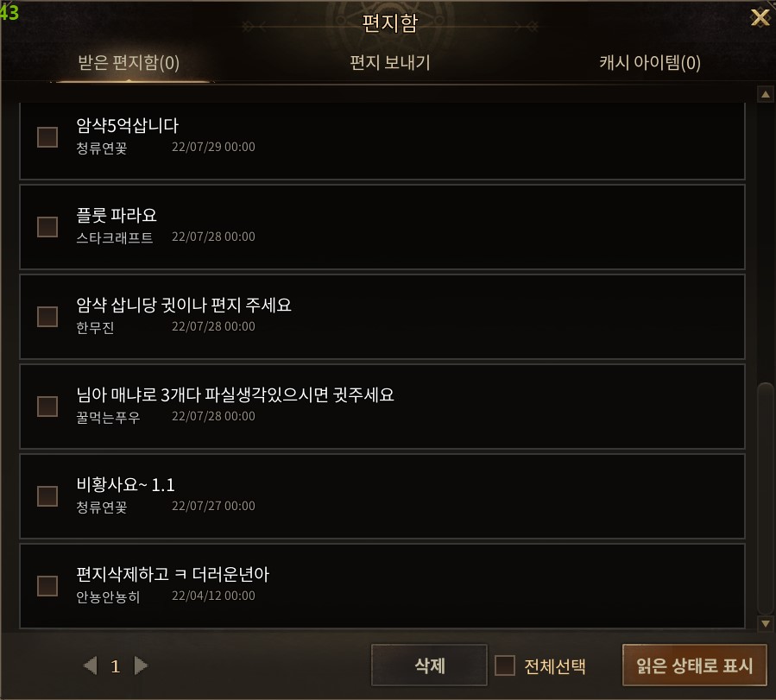Check the 암샥5억삽니다 mail checkbox
Image resolution: width=776 pixels, height=700 pixels.
[x=47, y=137]
